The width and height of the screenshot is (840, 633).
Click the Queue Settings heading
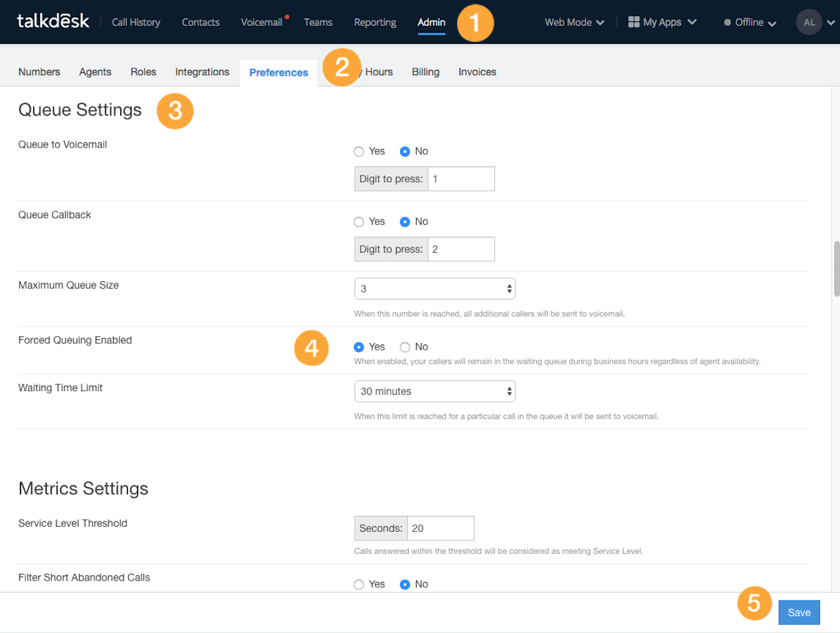tap(80, 110)
